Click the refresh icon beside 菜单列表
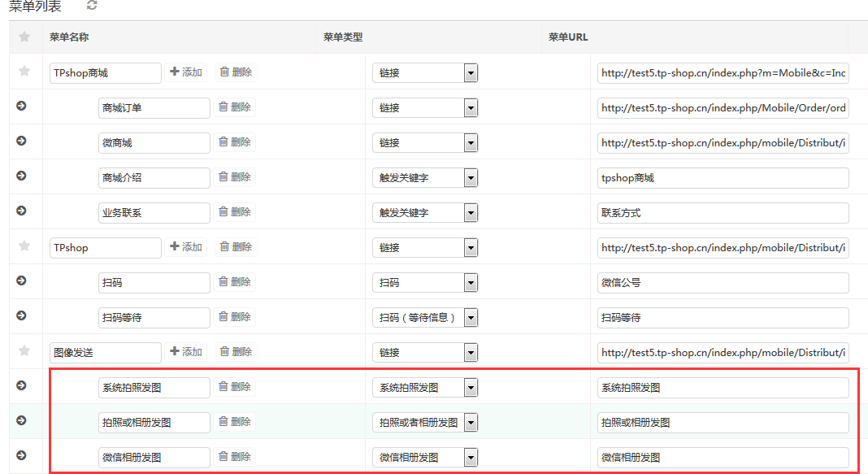868x474 pixels. point(92,7)
